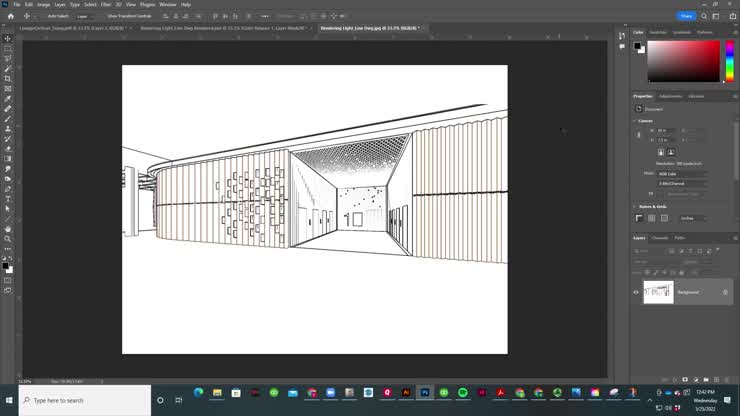This screenshot has height=416, width=740.
Task: Open the Image menu
Action: coord(43,4)
